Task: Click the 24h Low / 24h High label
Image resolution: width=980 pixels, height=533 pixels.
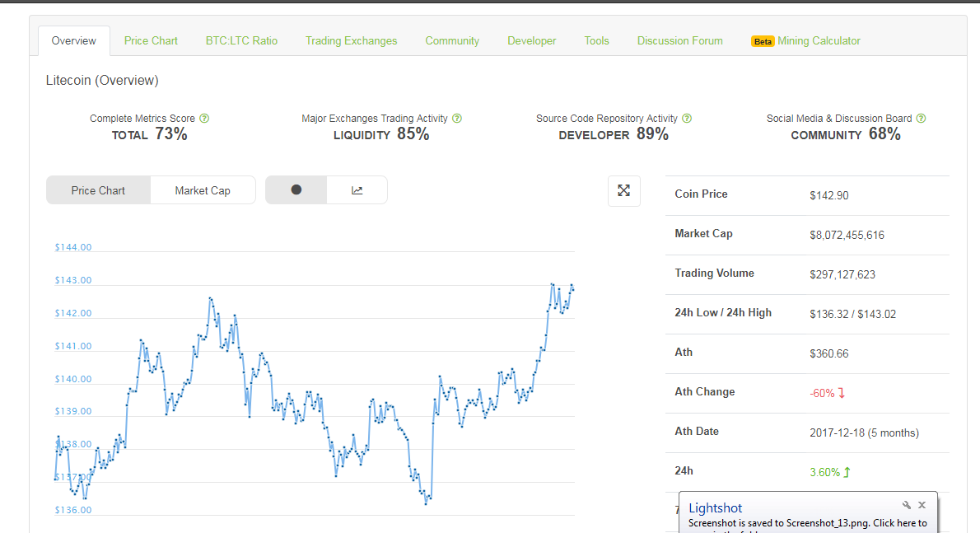Action: tap(723, 312)
